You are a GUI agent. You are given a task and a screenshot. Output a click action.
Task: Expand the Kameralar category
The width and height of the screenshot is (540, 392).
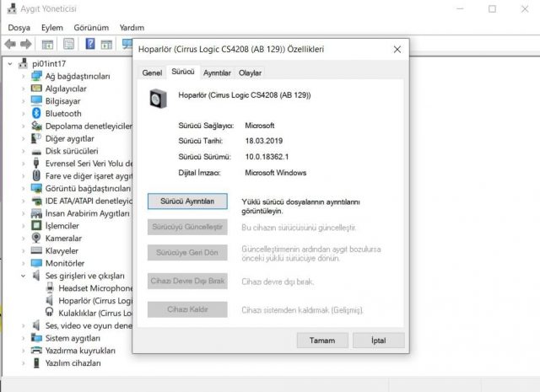pos(23,239)
